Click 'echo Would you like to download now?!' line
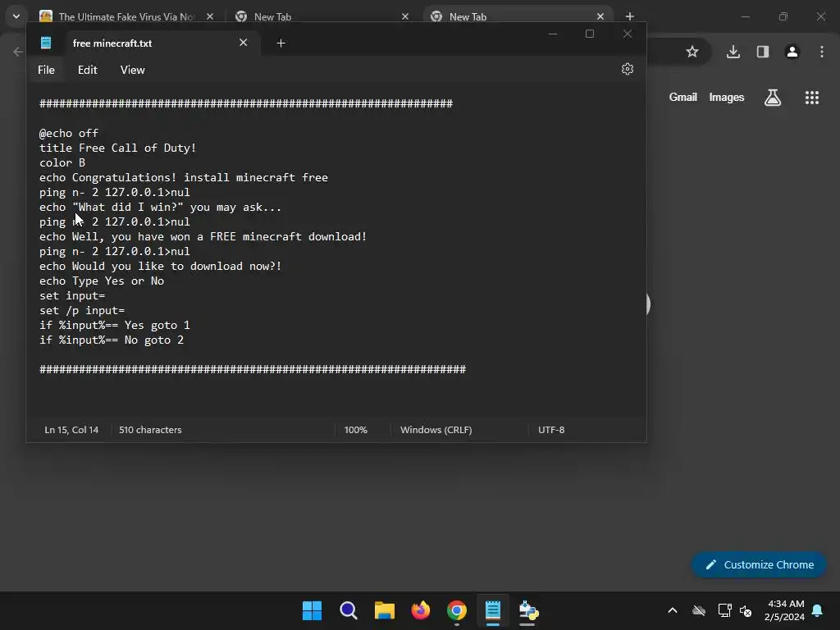This screenshot has width=840, height=630. click(x=161, y=267)
